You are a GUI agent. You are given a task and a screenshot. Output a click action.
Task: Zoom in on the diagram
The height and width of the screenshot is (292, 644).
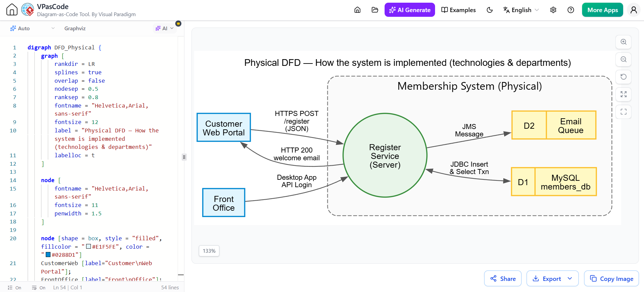(x=623, y=42)
